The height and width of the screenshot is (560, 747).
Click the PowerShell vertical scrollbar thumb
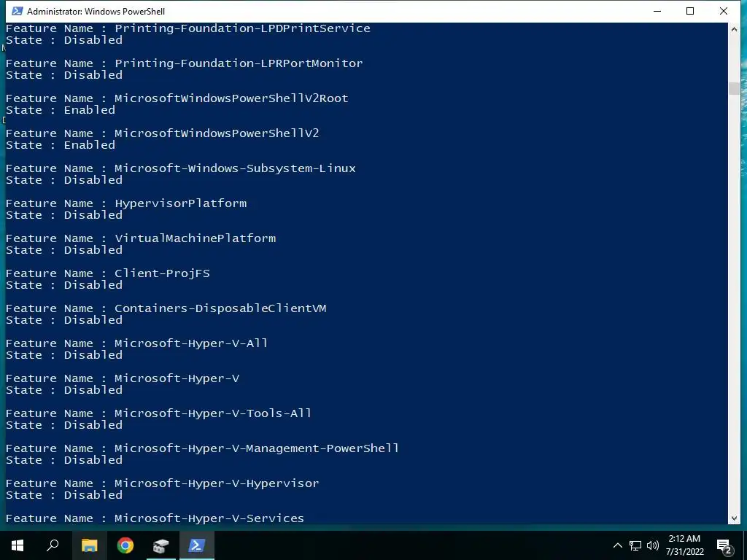[734, 88]
